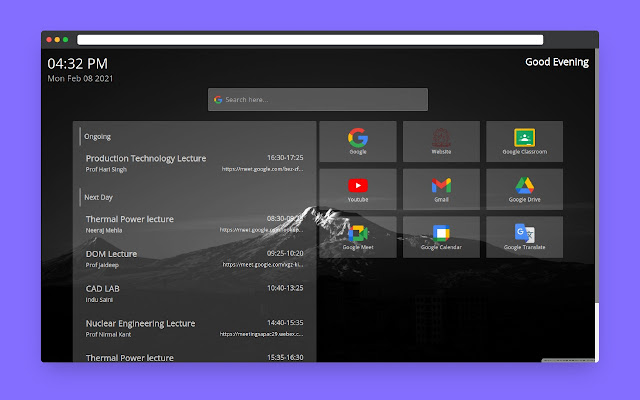Screen dimensions: 640x400
Task: Click the Google logo in search box
Action: (218, 100)
